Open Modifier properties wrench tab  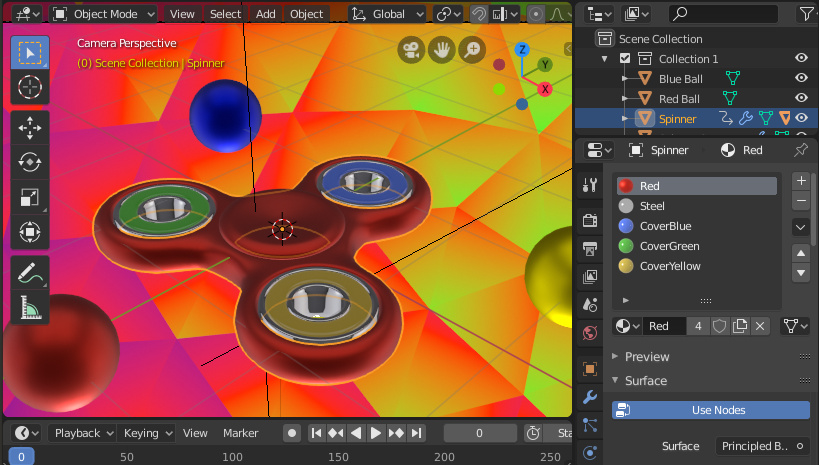pos(590,397)
